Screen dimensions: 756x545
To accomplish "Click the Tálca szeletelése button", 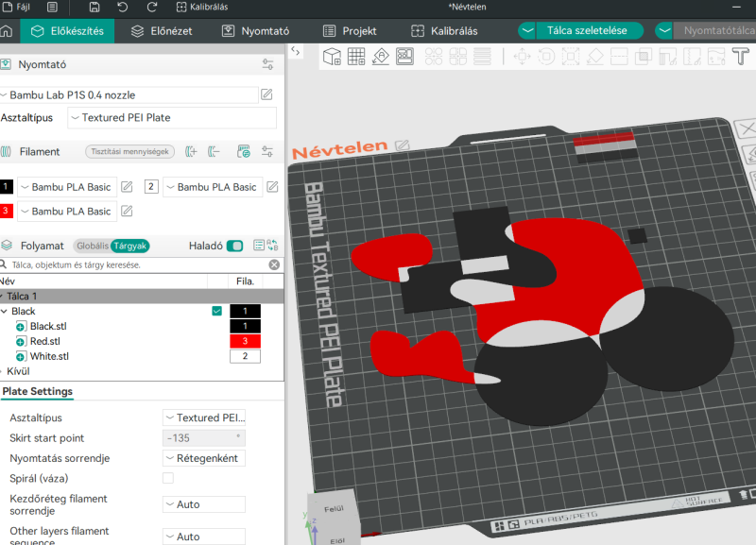I will tap(587, 30).
